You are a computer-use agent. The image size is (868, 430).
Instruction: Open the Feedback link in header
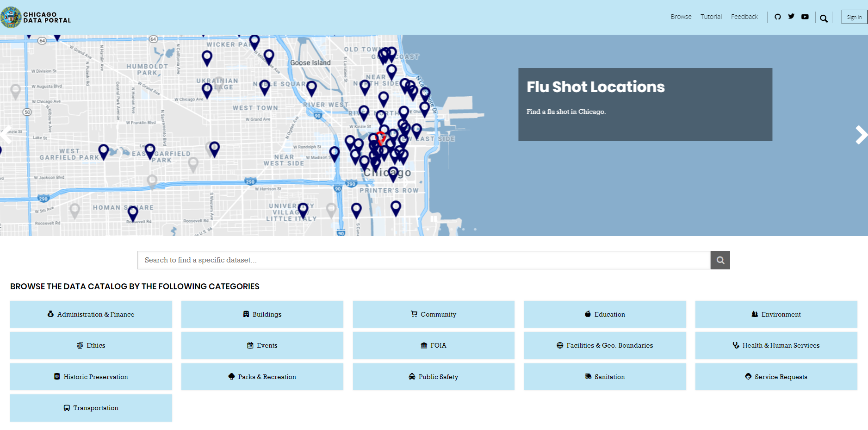[744, 17]
